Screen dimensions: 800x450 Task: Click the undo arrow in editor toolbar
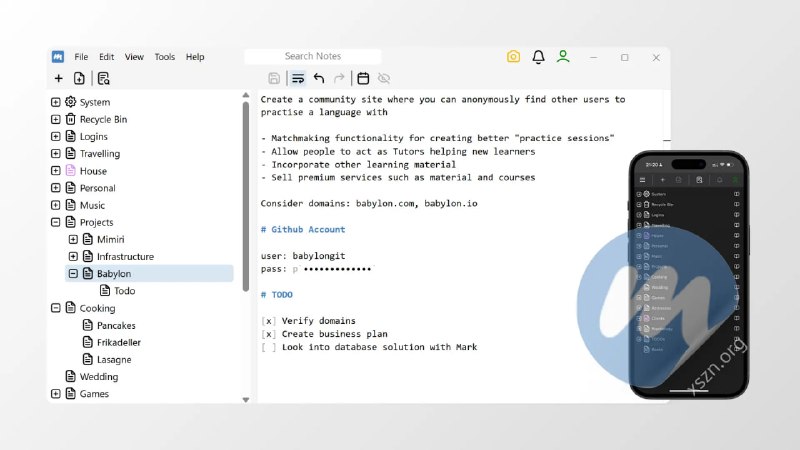point(319,78)
